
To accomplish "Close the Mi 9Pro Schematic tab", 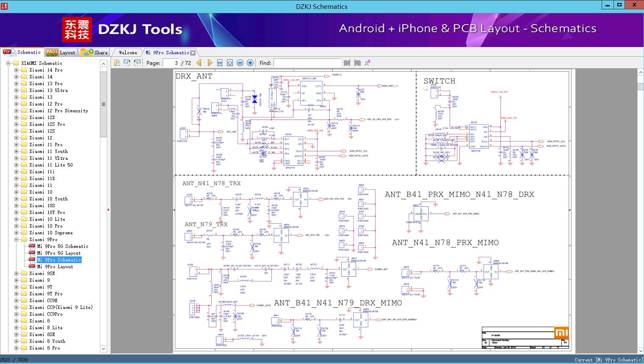I will [x=193, y=53].
